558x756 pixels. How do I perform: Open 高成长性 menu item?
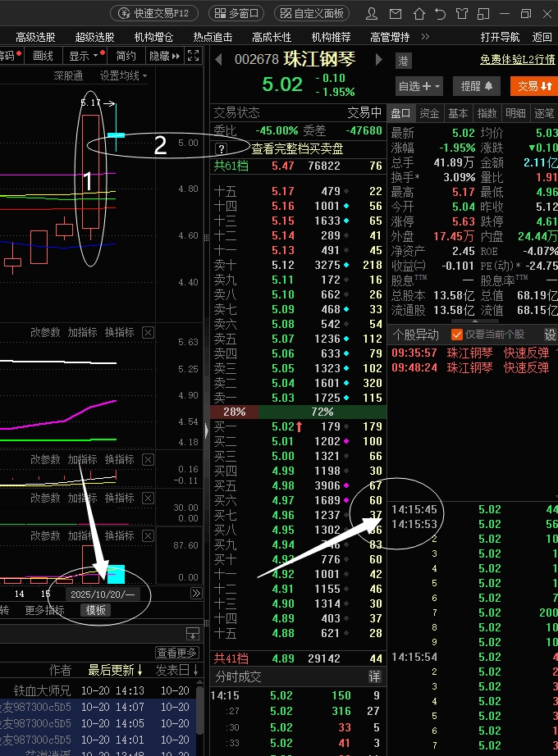[272, 37]
